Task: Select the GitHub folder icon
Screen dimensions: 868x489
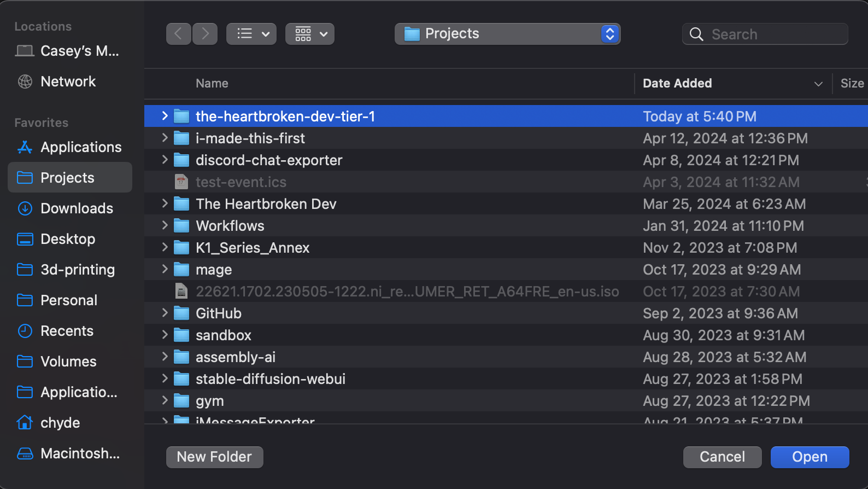Action: coord(181,313)
